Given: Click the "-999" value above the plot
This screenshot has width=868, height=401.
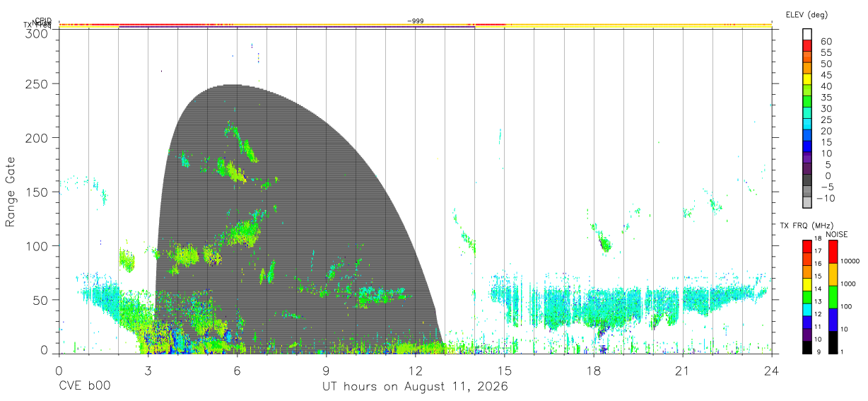Looking at the screenshot, I should coord(416,21).
